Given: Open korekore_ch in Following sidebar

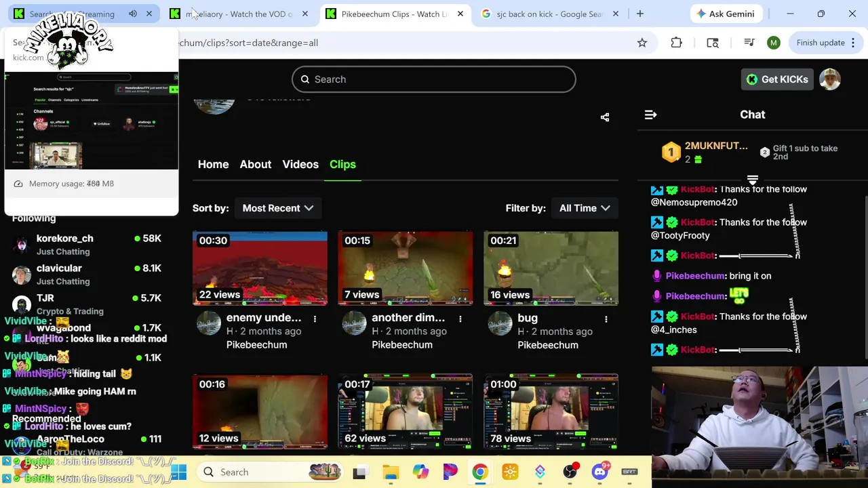Looking at the screenshot, I should tap(87, 245).
